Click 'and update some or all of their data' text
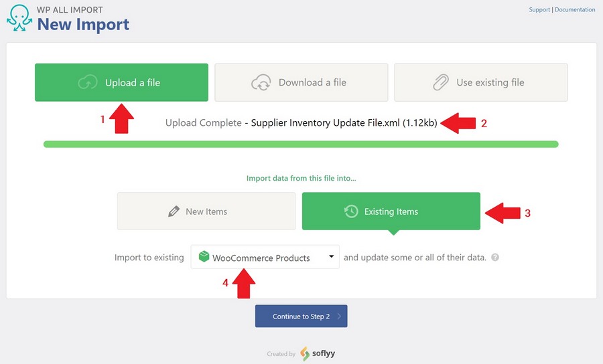The image size is (603, 364). pyautogui.click(x=415, y=257)
